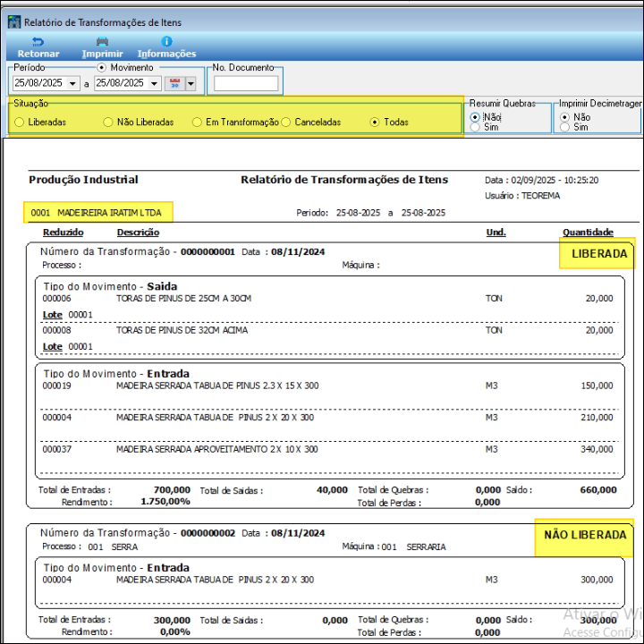Click the report title Relatório de Transformações de Itens
The width and height of the screenshot is (644, 644).
click(x=344, y=180)
